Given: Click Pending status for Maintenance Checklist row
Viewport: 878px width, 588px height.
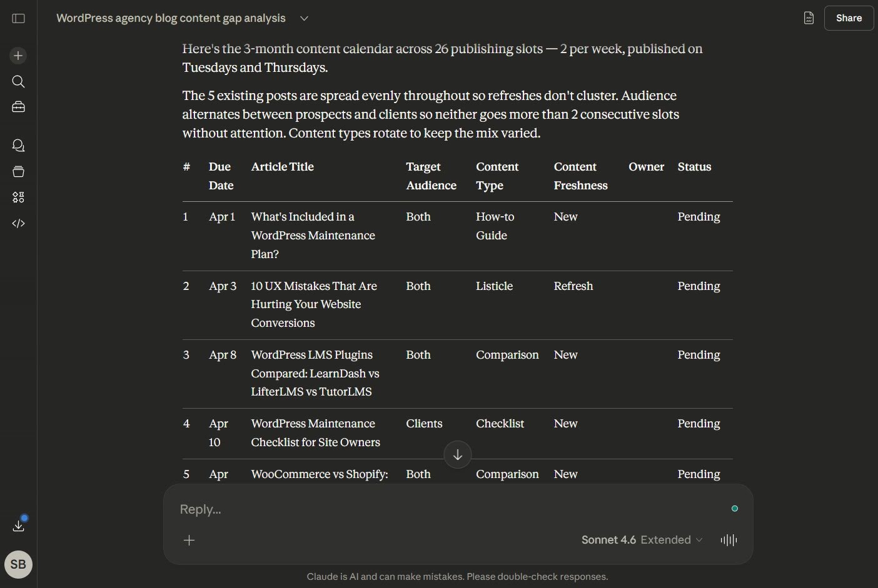Looking at the screenshot, I should click(699, 424).
